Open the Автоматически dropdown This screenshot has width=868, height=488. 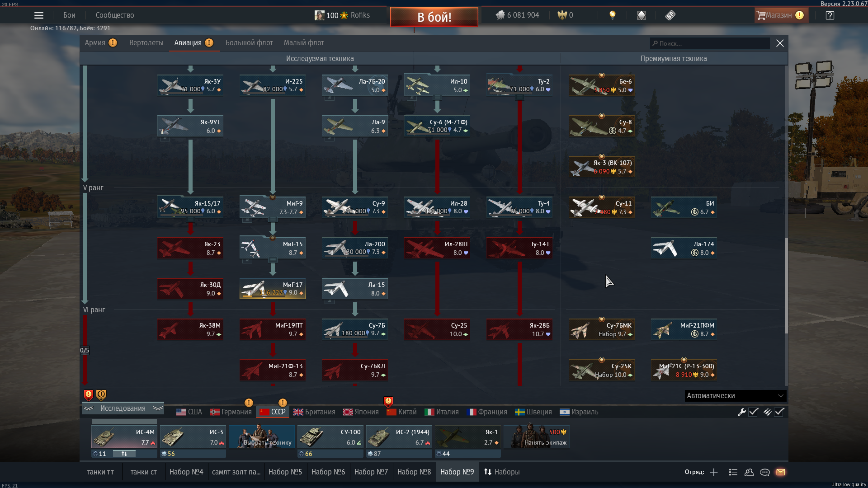click(x=736, y=396)
